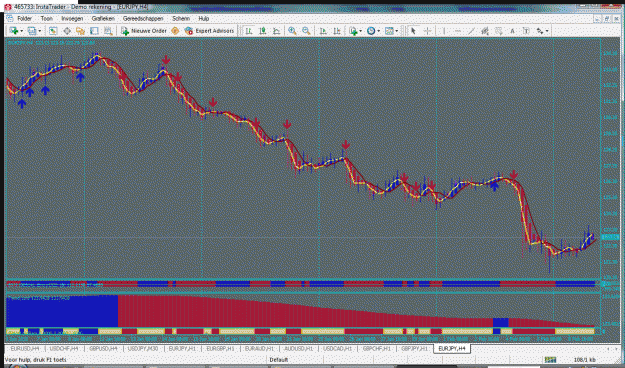Switch to the GBPJPY,H1 chart tab
Screen dimensions: 625x368
click(x=415, y=348)
